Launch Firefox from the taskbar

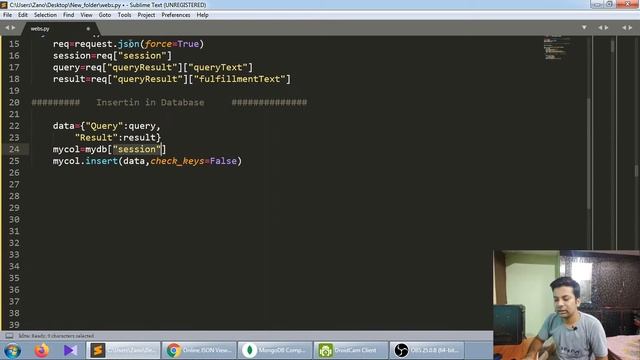pos(41,351)
